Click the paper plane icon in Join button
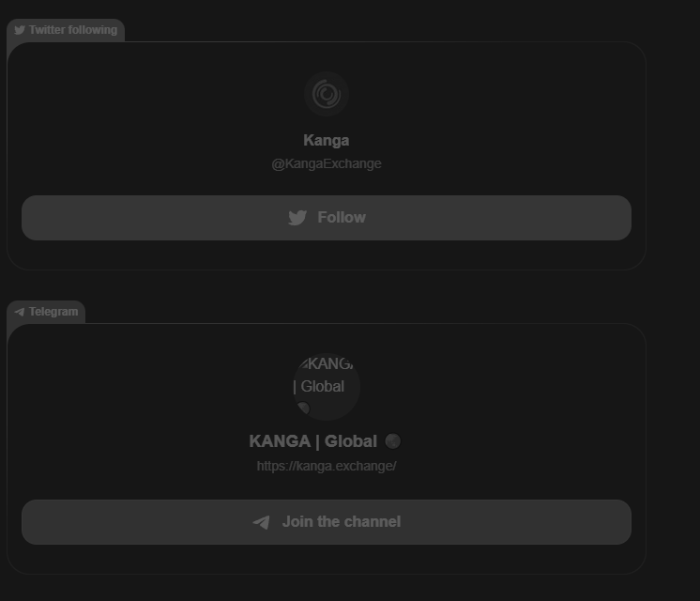Viewport: 700px width, 601px height. pyautogui.click(x=261, y=522)
